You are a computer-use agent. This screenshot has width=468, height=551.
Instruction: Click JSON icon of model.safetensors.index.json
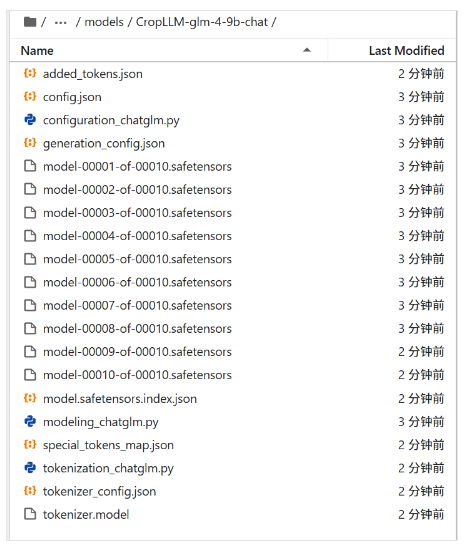click(x=30, y=398)
